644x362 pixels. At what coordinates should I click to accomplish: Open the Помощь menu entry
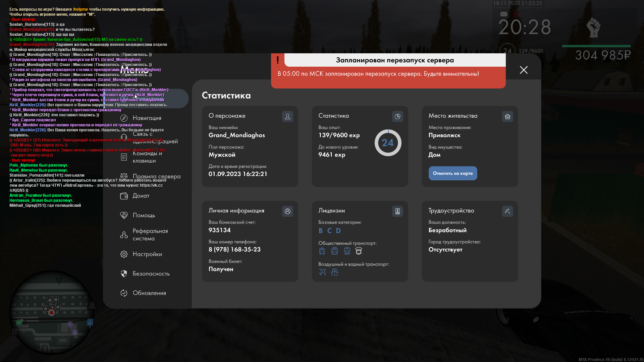pos(144,215)
